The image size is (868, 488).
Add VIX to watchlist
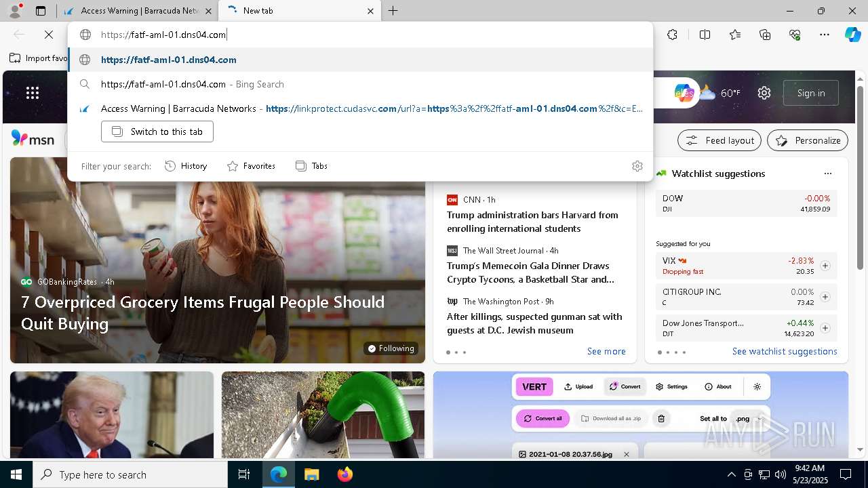[825, 266]
